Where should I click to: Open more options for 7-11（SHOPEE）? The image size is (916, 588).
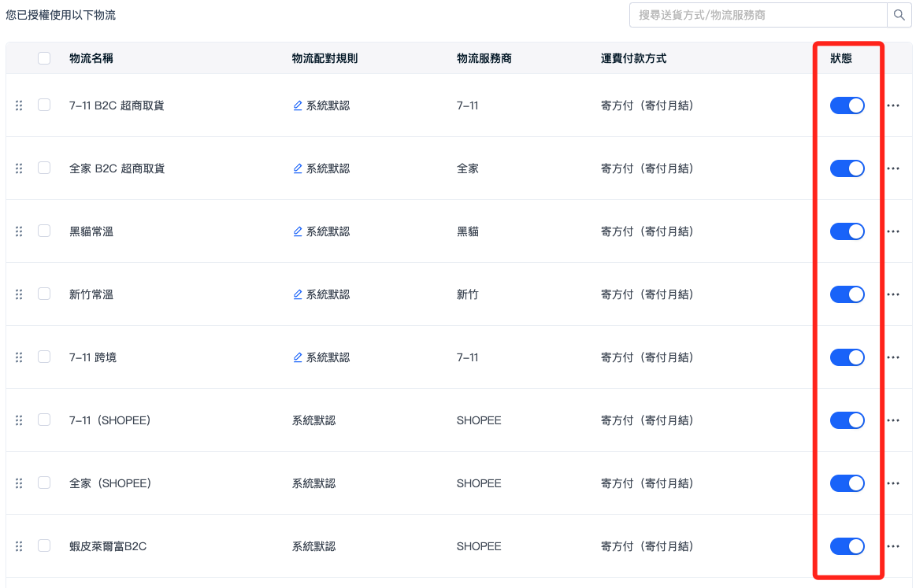pyautogui.click(x=893, y=420)
